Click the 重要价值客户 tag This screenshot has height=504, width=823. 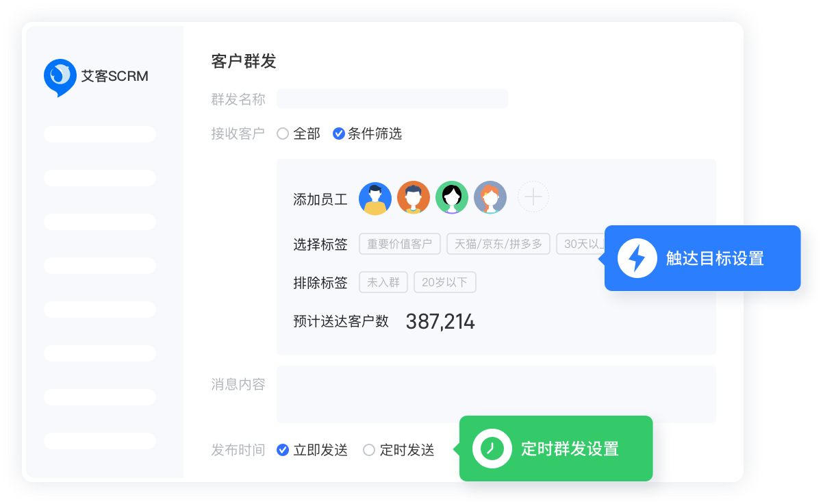coord(400,244)
